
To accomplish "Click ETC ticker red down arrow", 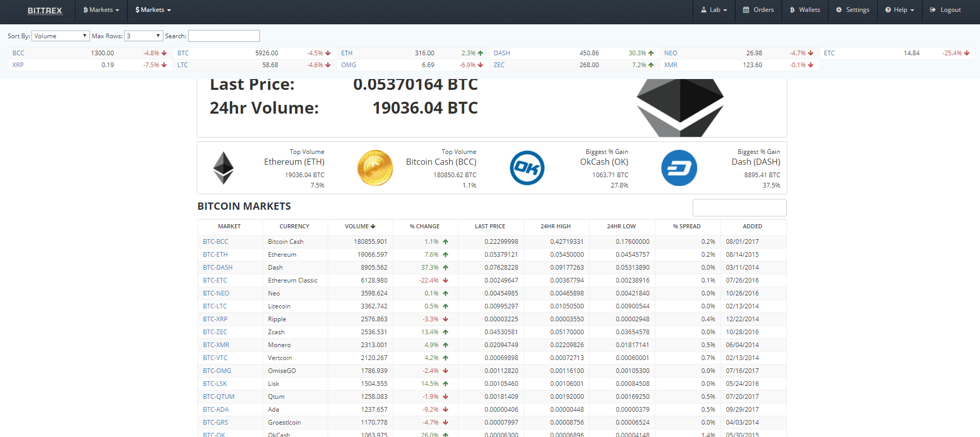I will [967, 53].
